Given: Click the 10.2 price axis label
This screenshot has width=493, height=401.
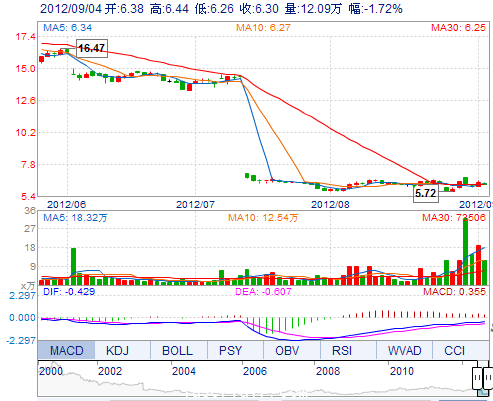Looking at the screenshot, I should pos(25,133).
